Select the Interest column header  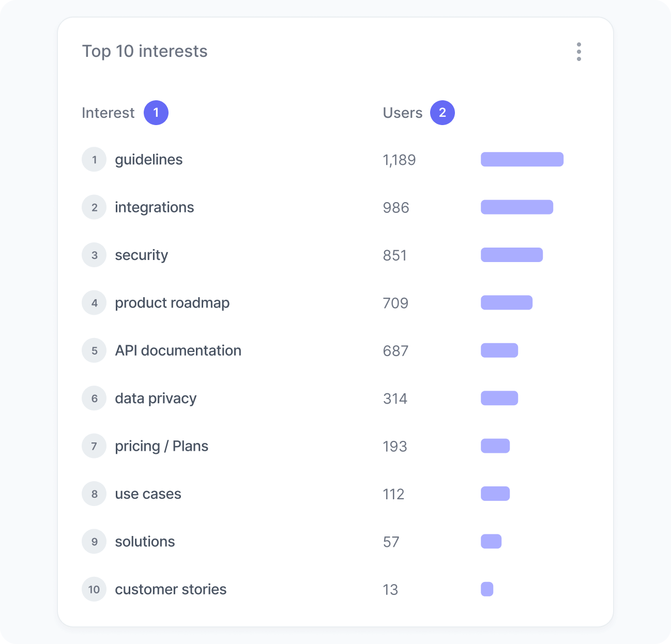[108, 113]
